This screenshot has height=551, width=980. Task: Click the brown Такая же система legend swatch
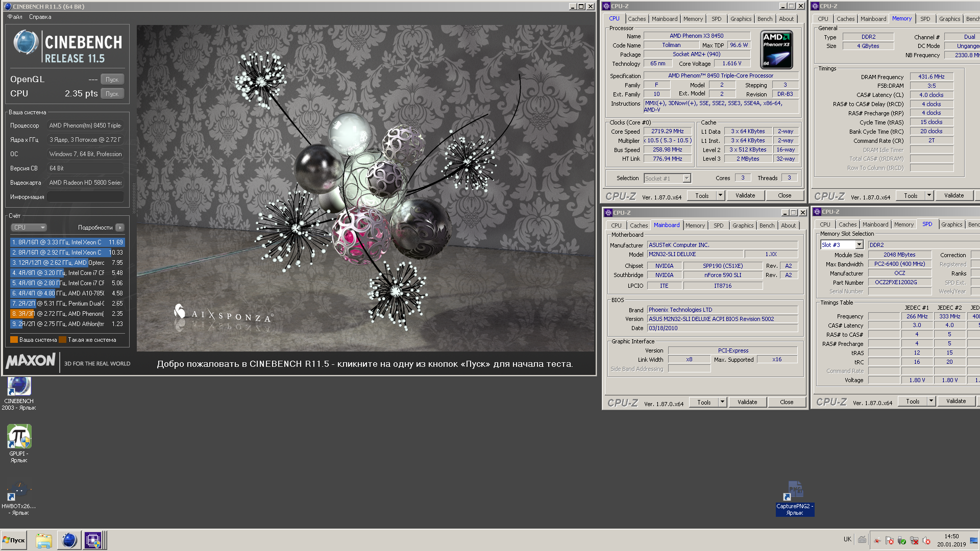coord(62,340)
